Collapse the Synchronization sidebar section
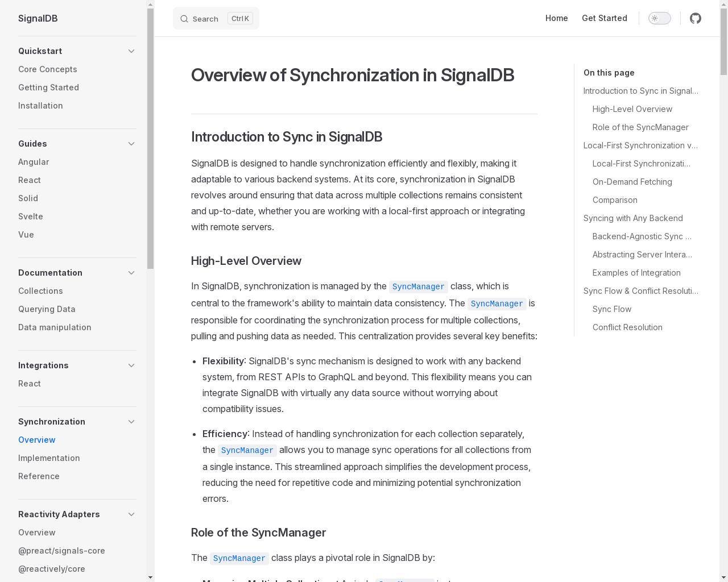 pos(131,422)
